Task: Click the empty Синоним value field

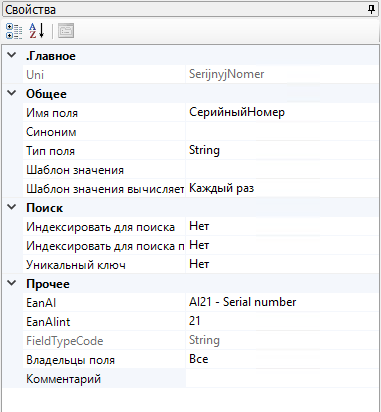Action: click(x=282, y=131)
